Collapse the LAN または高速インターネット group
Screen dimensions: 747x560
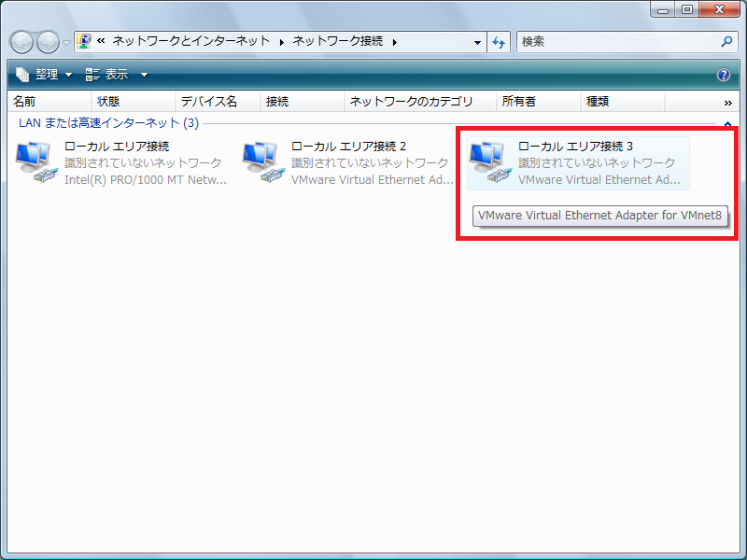coord(727,123)
